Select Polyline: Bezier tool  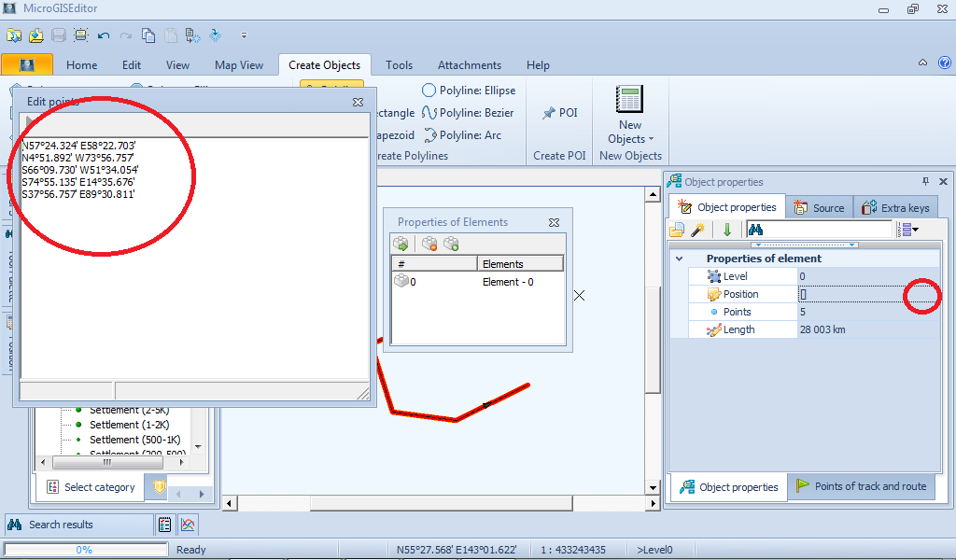coord(468,113)
